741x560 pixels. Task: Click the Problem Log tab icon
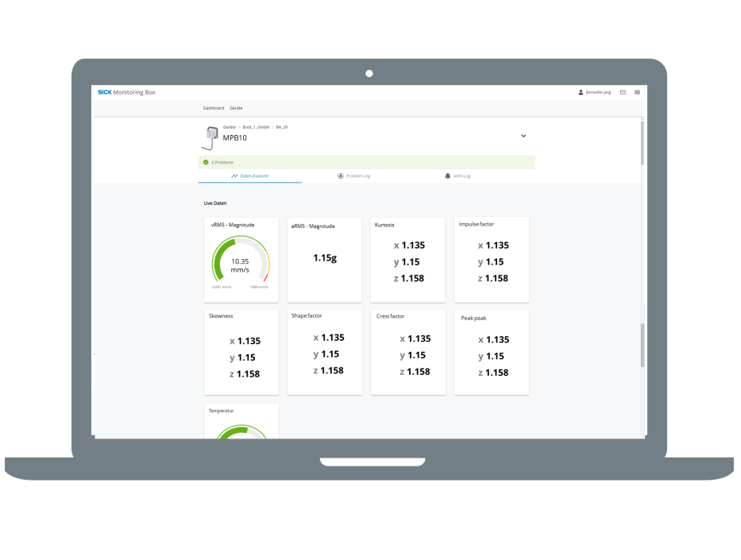[341, 176]
